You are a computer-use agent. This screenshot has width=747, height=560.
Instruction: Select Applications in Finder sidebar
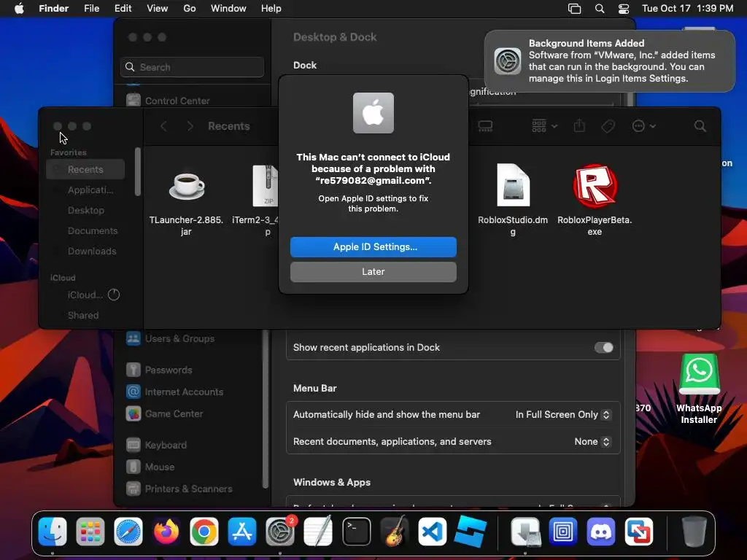click(x=85, y=190)
